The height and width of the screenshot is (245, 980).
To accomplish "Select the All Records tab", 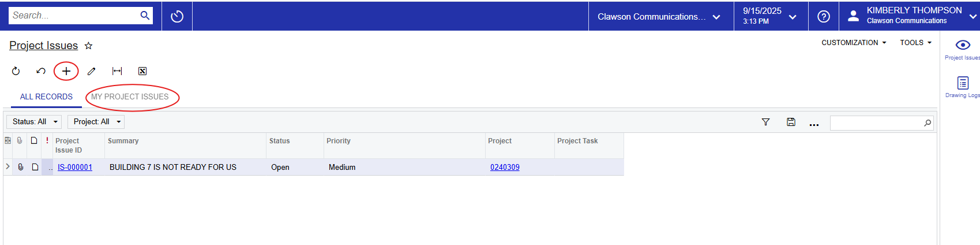I will coord(46,96).
